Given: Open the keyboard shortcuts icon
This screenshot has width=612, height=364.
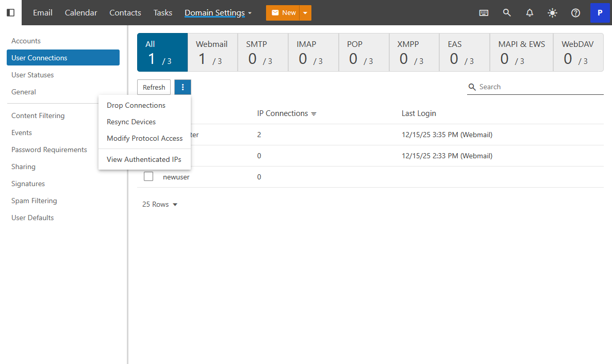Looking at the screenshot, I should point(484,13).
